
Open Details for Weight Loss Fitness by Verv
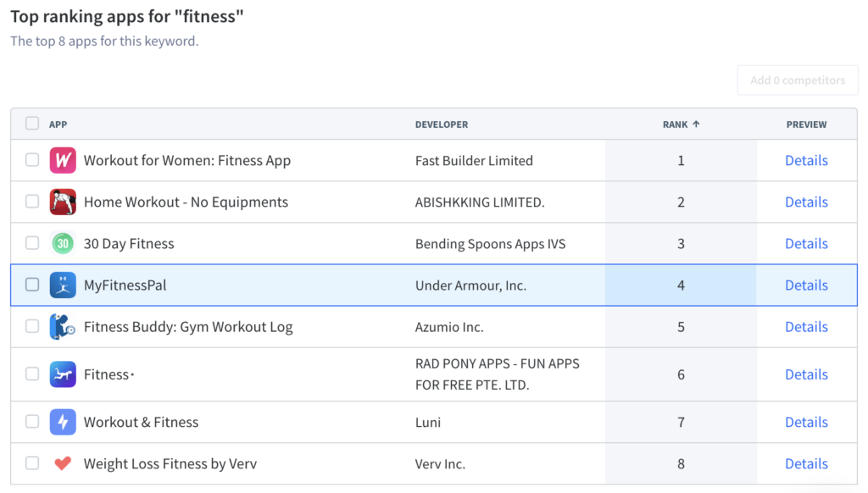click(807, 463)
